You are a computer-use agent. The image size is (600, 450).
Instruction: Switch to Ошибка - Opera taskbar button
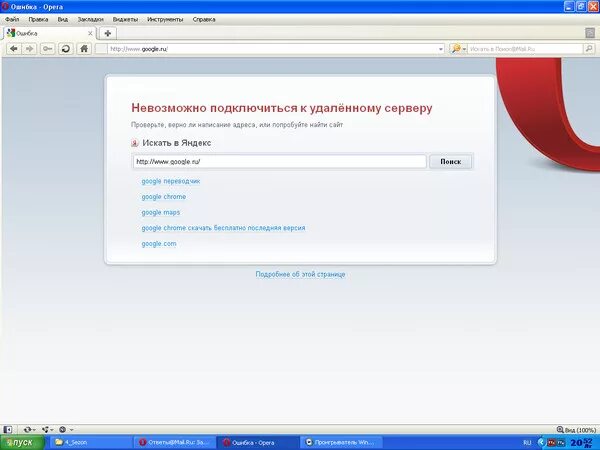[x=258, y=443]
